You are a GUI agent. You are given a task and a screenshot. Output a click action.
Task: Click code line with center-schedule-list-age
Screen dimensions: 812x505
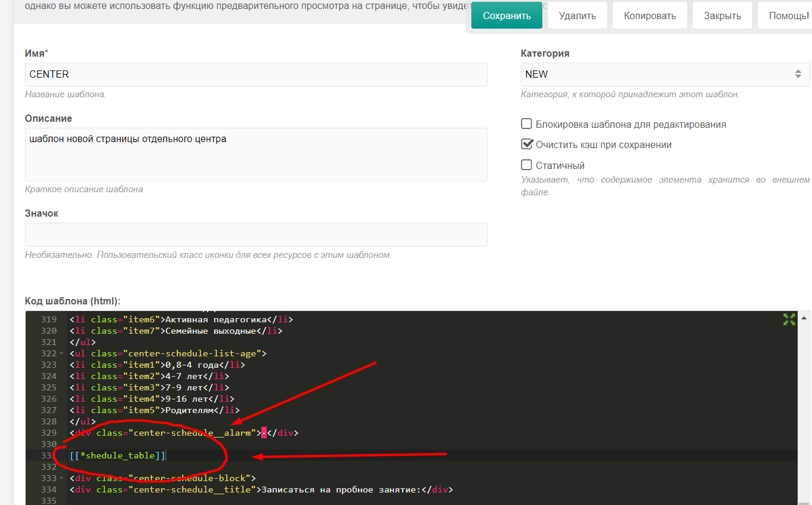coord(168,353)
